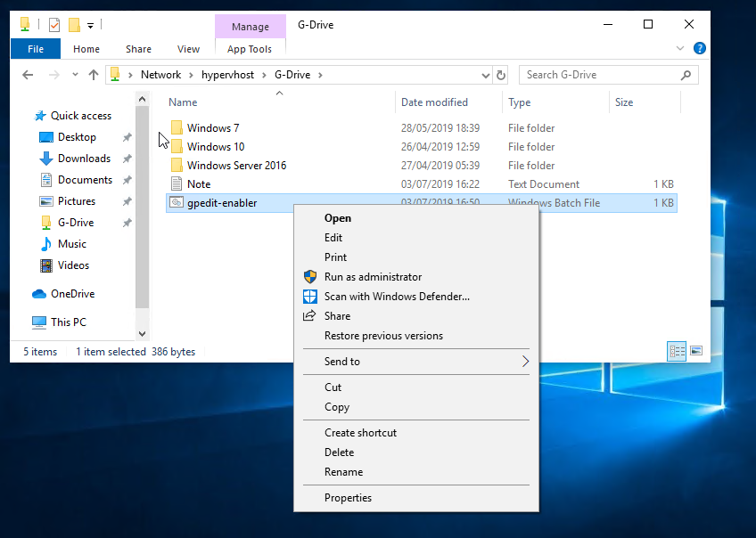Expand the Send to submenu
The width and height of the screenshot is (756, 538).
(x=416, y=362)
